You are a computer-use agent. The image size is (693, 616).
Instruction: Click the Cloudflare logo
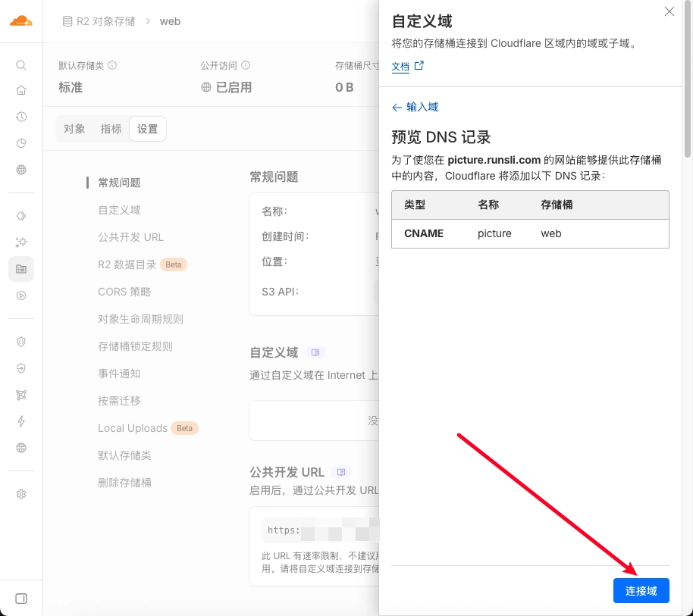(x=21, y=21)
